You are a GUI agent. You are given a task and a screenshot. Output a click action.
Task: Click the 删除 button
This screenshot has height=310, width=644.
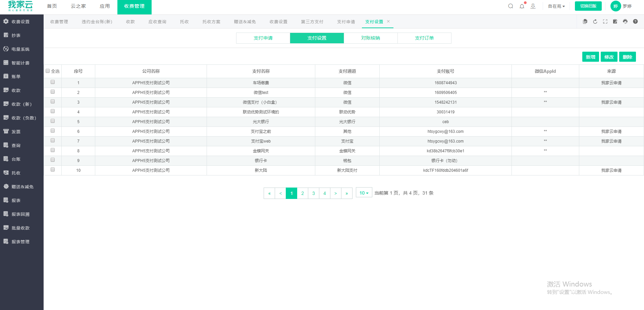pyautogui.click(x=628, y=57)
